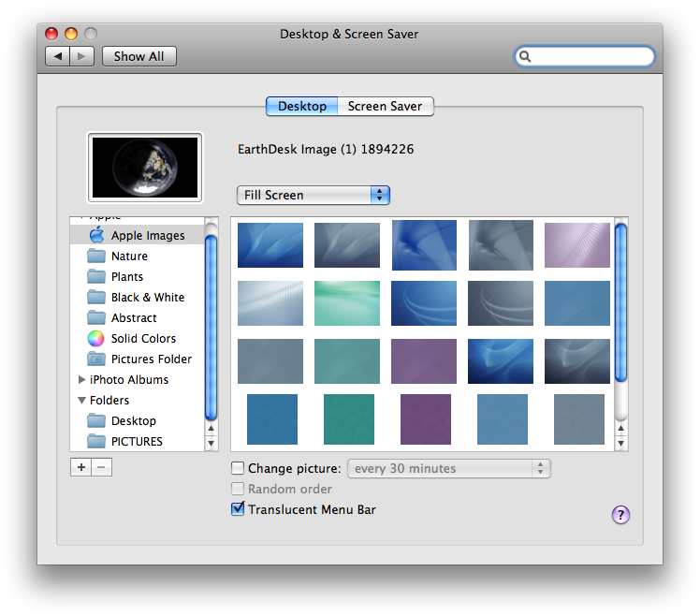
Task: Click the minus button to remove folder
Action: click(x=101, y=467)
